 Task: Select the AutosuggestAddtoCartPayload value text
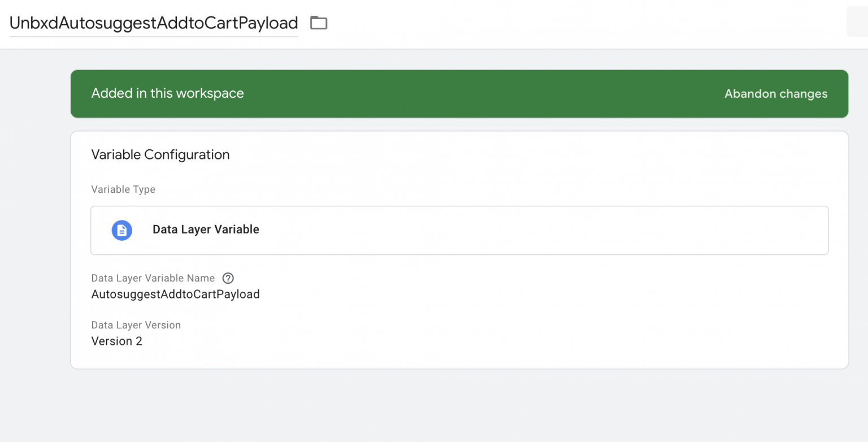pyautogui.click(x=175, y=294)
